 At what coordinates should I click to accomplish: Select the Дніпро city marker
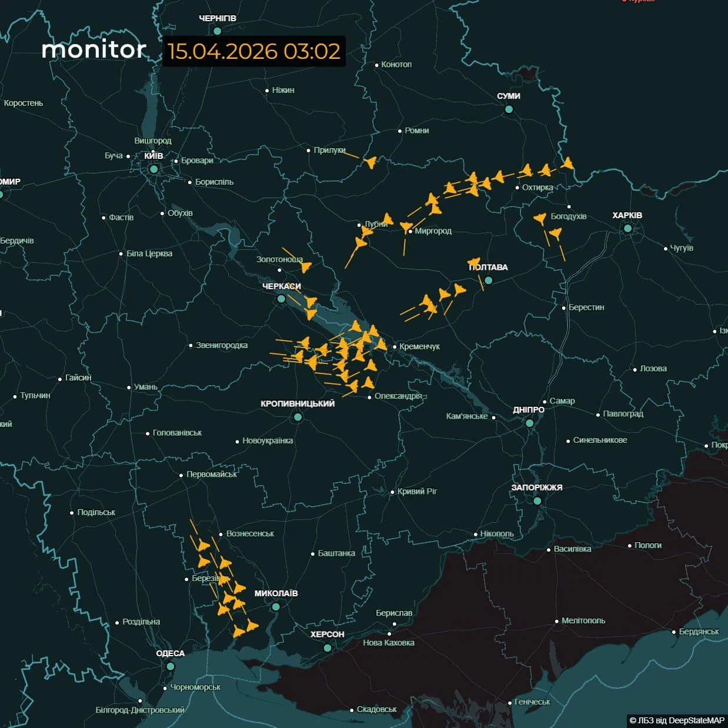tap(529, 423)
